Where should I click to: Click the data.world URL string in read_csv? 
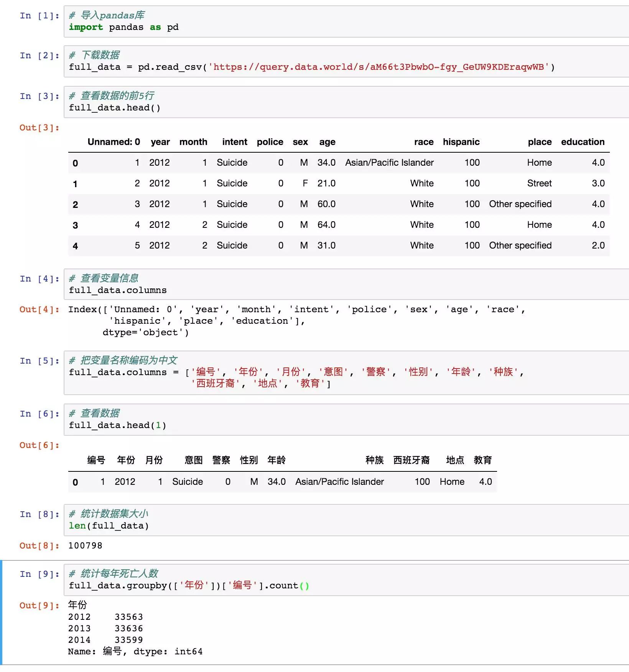[379, 67]
